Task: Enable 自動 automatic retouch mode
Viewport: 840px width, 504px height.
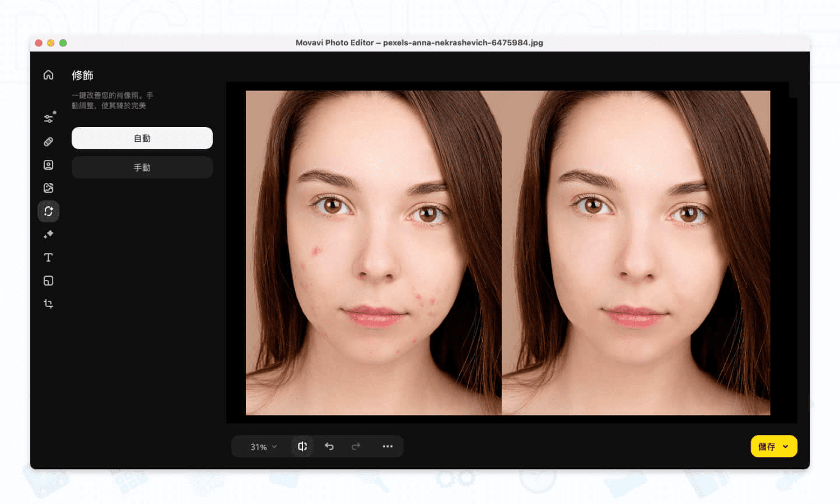Action: tap(142, 138)
